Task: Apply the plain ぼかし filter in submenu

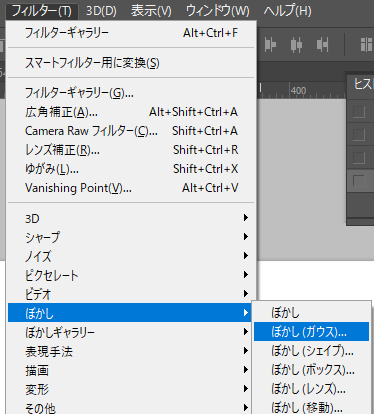Action: click(311, 313)
